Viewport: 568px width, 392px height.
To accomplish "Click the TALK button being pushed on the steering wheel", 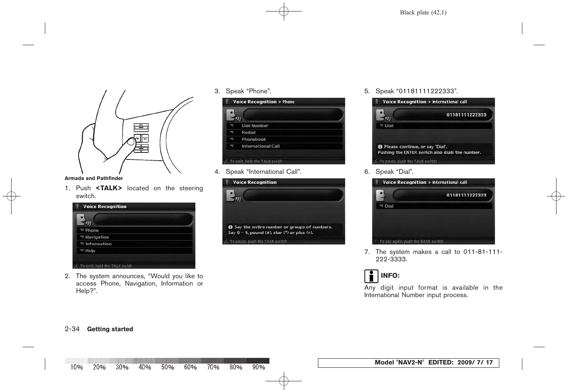I will click(x=137, y=138).
